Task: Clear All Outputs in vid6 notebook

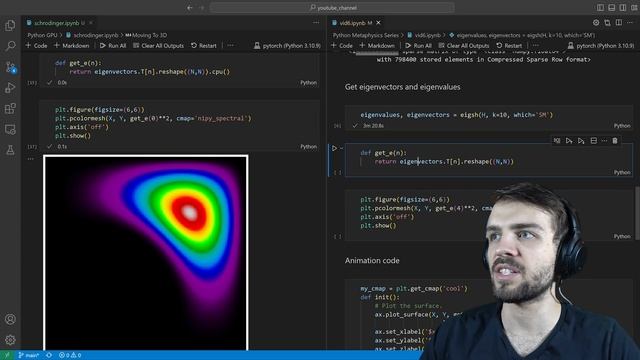Action: [464, 46]
